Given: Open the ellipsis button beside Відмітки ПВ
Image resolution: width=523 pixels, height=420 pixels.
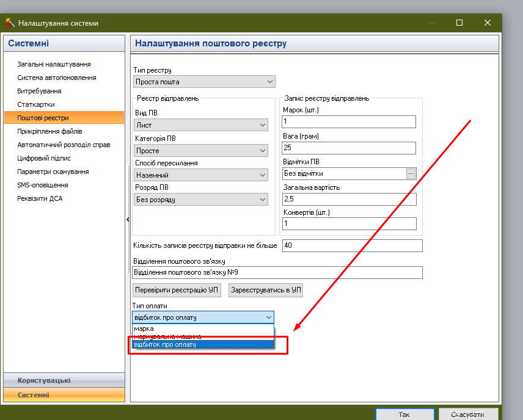Looking at the screenshot, I should [411, 173].
